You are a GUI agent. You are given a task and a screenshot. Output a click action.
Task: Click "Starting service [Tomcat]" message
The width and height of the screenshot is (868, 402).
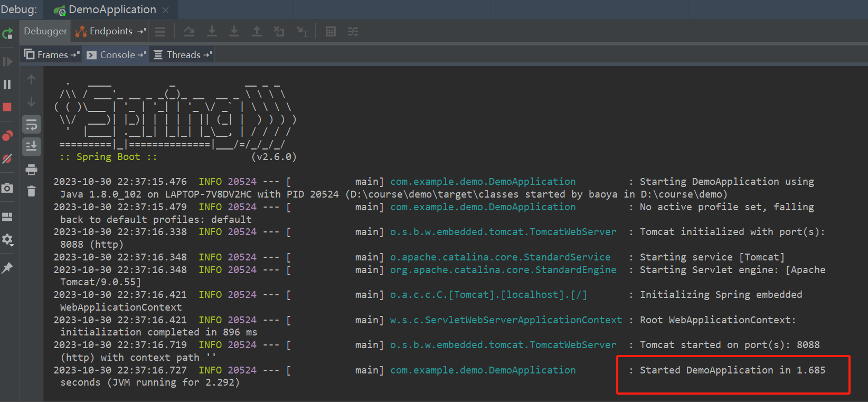point(712,257)
